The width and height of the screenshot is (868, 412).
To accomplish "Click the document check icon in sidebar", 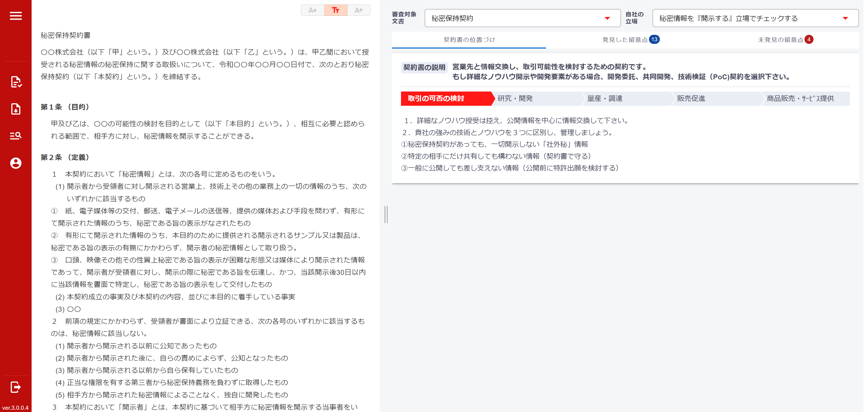I will pyautogui.click(x=16, y=82).
